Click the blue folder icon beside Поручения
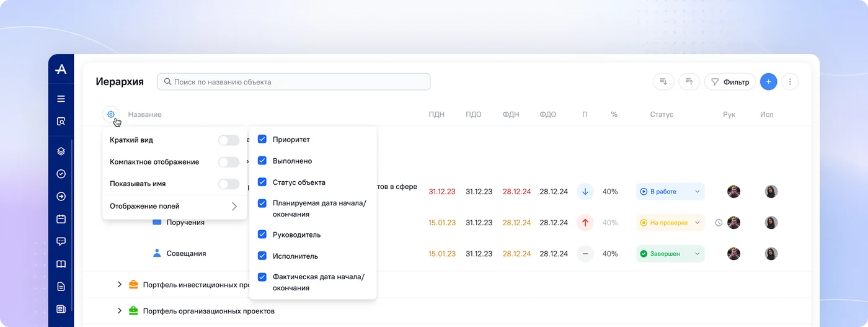868x327 pixels. [x=157, y=222]
